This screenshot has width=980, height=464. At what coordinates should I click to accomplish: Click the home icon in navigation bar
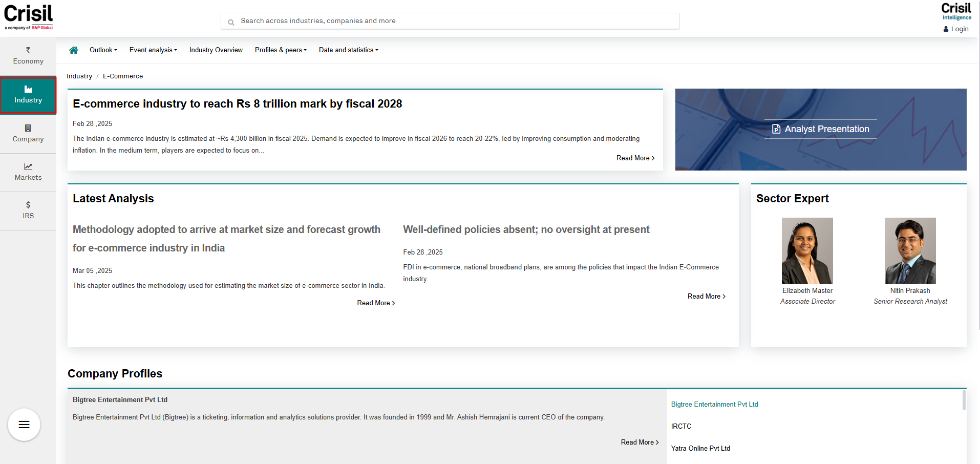(74, 50)
